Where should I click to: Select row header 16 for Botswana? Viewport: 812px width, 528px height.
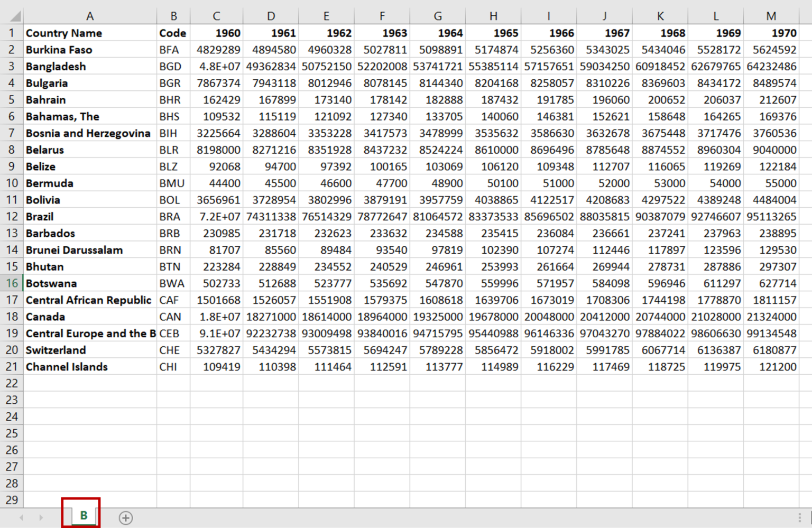click(12, 283)
